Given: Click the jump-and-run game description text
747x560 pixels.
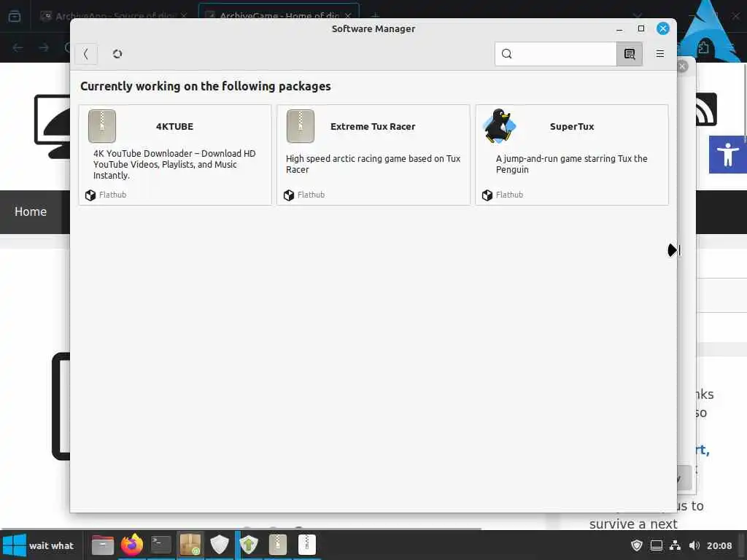Looking at the screenshot, I should click(x=571, y=164).
